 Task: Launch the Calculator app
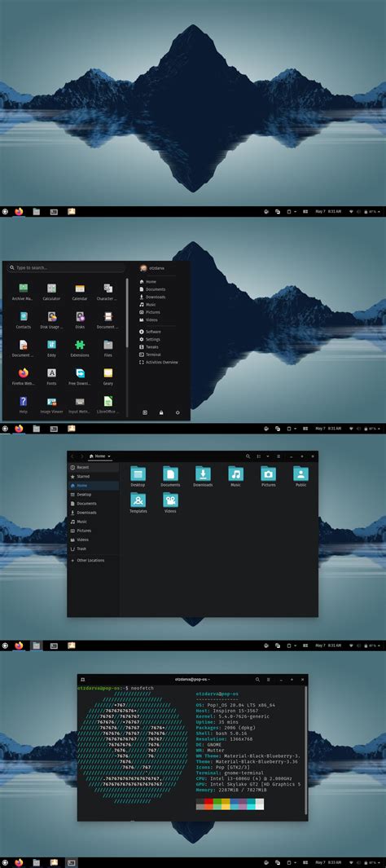51,292
